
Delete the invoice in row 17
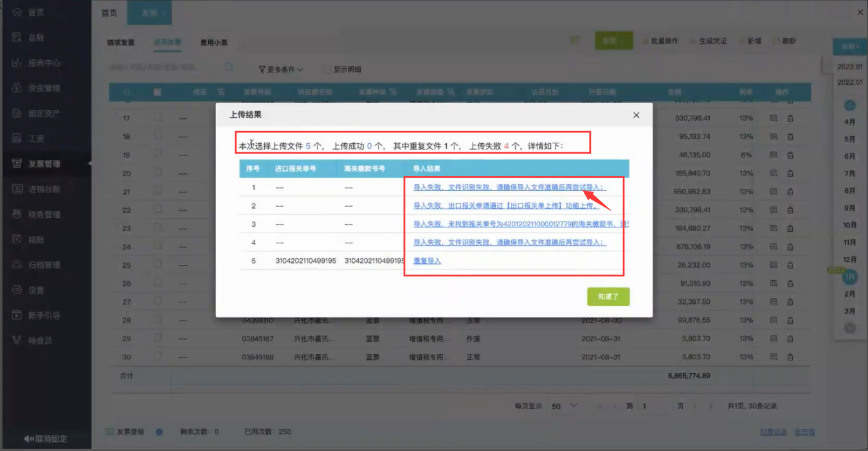(x=790, y=118)
